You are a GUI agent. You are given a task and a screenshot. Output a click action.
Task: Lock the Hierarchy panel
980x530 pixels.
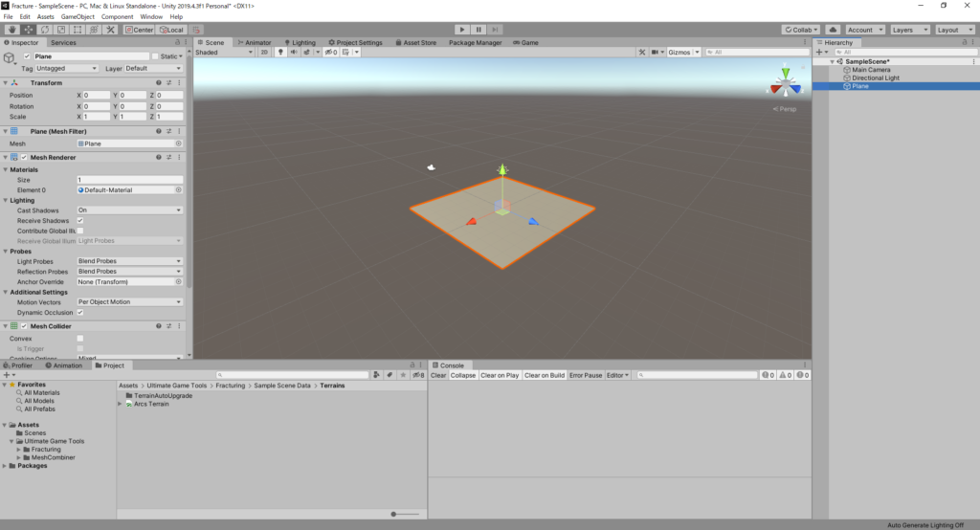click(x=965, y=42)
